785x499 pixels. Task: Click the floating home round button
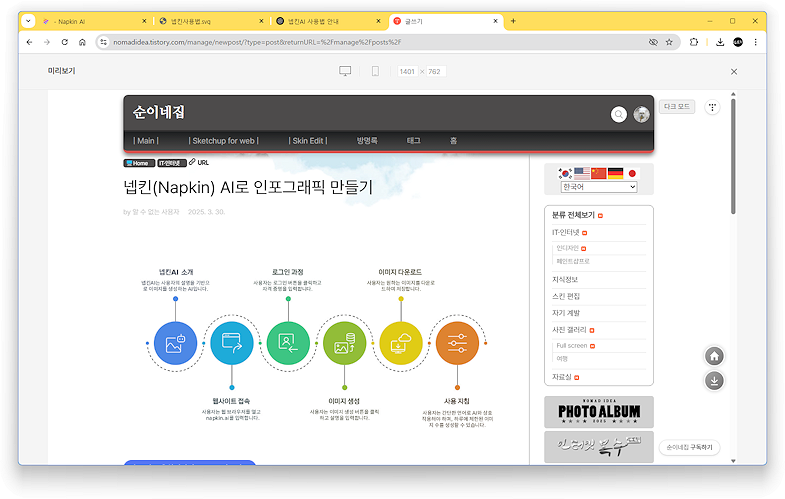(714, 356)
